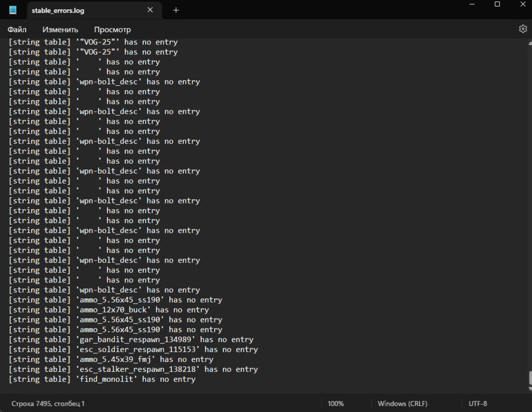Open the Просмотр menu
The image size is (532, 412).
pos(112,30)
